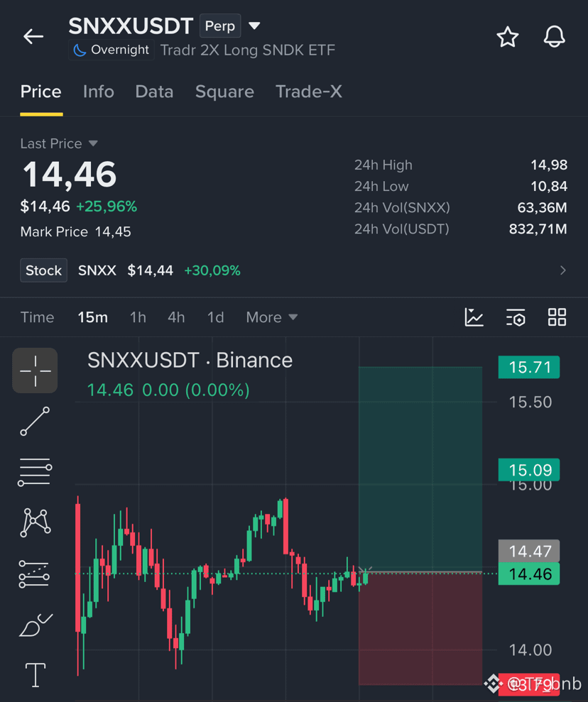The height and width of the screenshot is (702, 588).
Task: Switch to the Info tab
Action: [99, 92]
